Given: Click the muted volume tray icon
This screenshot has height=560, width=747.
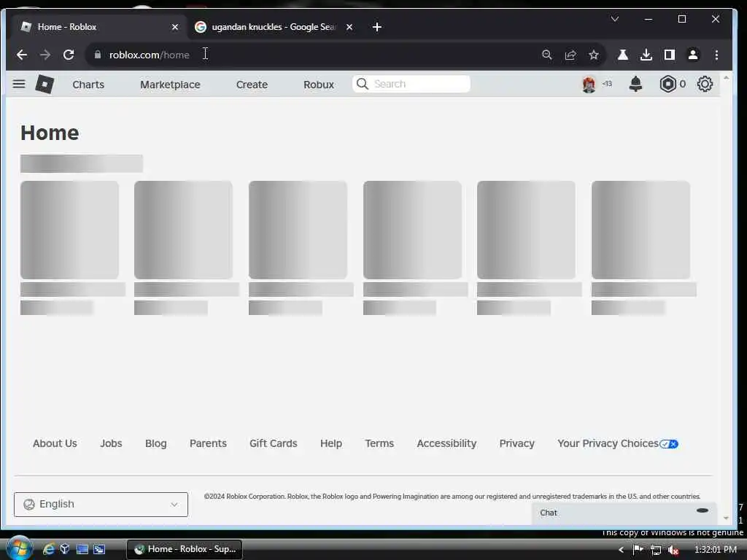Looking at the screenshot, I should [673, 550].
